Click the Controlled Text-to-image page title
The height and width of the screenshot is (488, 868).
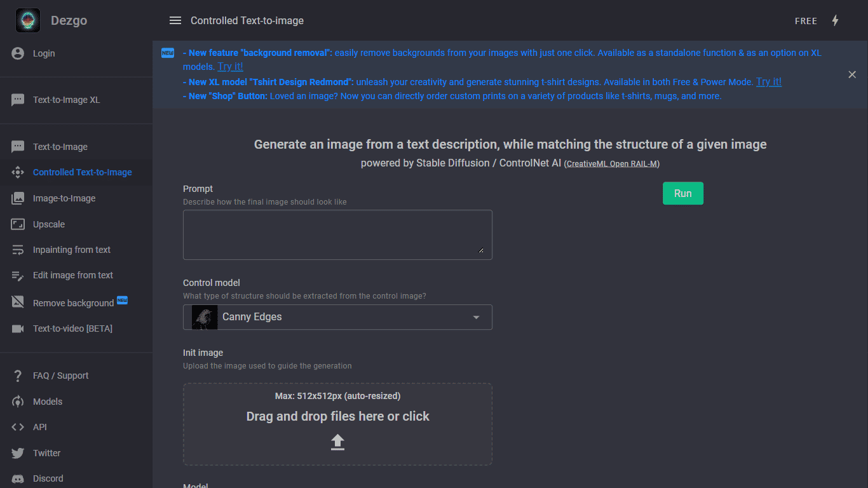247,21
